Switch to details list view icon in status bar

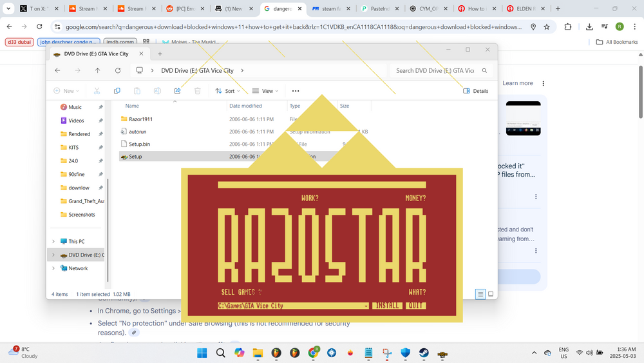[480, 294]
